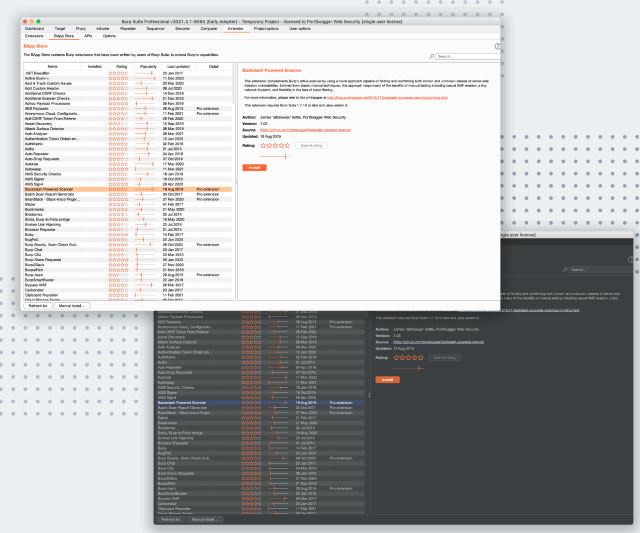Open the Dashboard tab
The height and width of the screenshot is (533, 640).
[x=34, y=29]
